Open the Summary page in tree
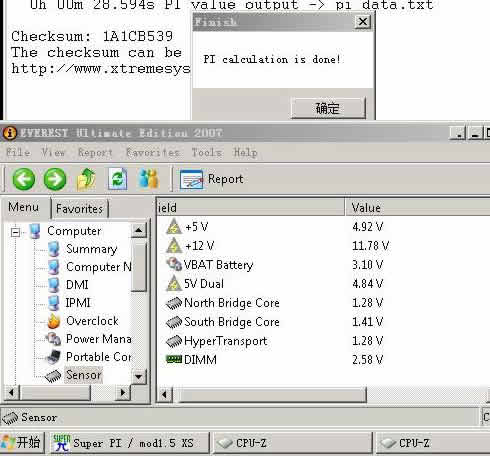Screen dimensions: 490x456 point(82,249)
